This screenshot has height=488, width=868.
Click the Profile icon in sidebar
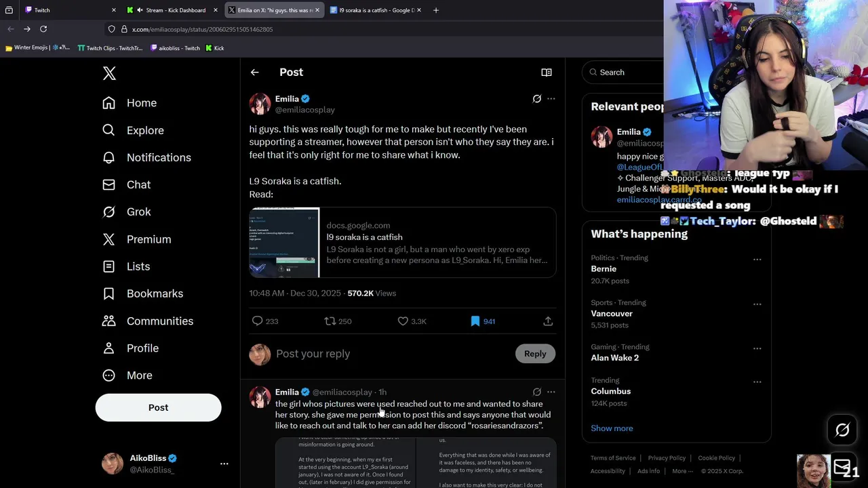click(108, 348)
